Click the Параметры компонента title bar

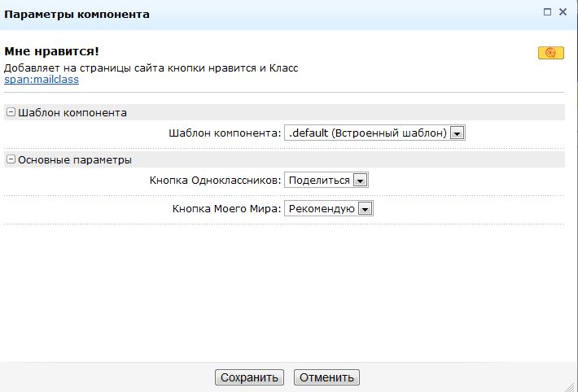tap(77, 14)
